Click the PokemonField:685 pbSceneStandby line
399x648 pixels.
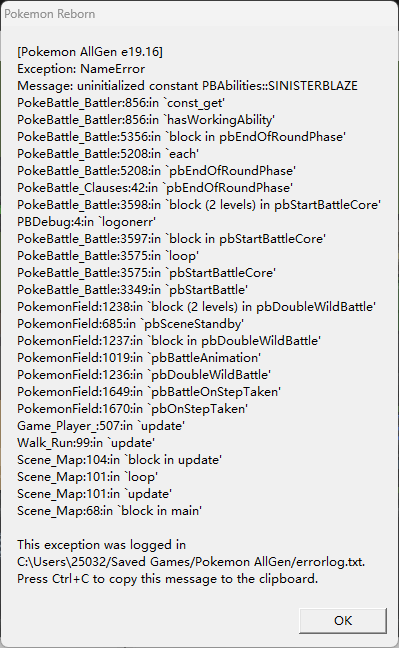130,324
